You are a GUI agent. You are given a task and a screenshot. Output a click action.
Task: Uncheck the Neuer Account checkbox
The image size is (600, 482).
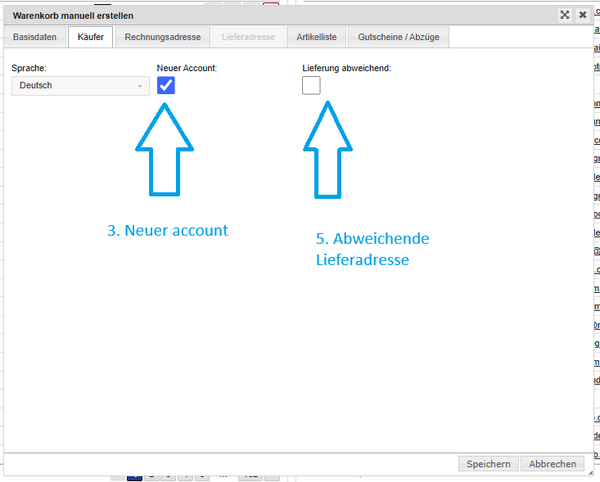(166, 85)
